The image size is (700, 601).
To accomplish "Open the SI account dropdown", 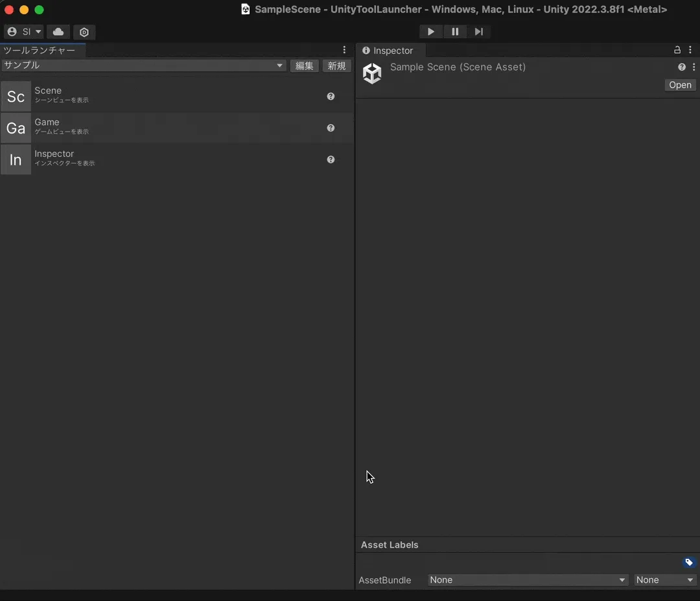I will pos(24,32).
